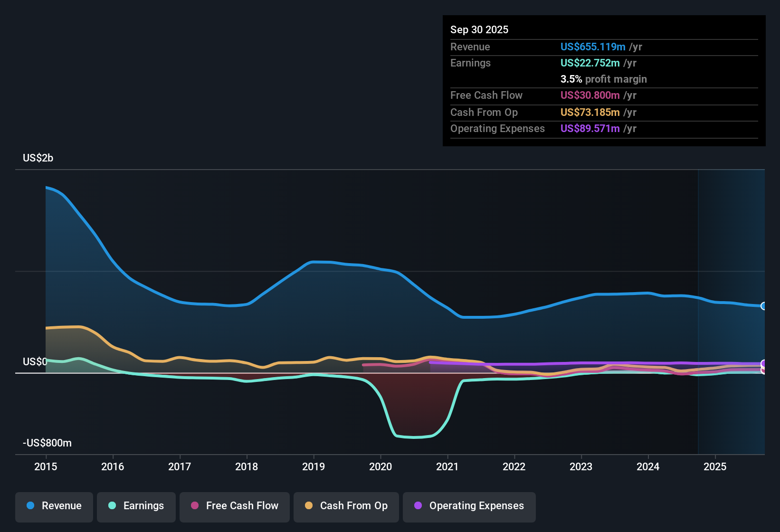Select the orange Cash From Op dot
Image resolution: width=780 pixels, height=532 pixels.
coord(308,506)
